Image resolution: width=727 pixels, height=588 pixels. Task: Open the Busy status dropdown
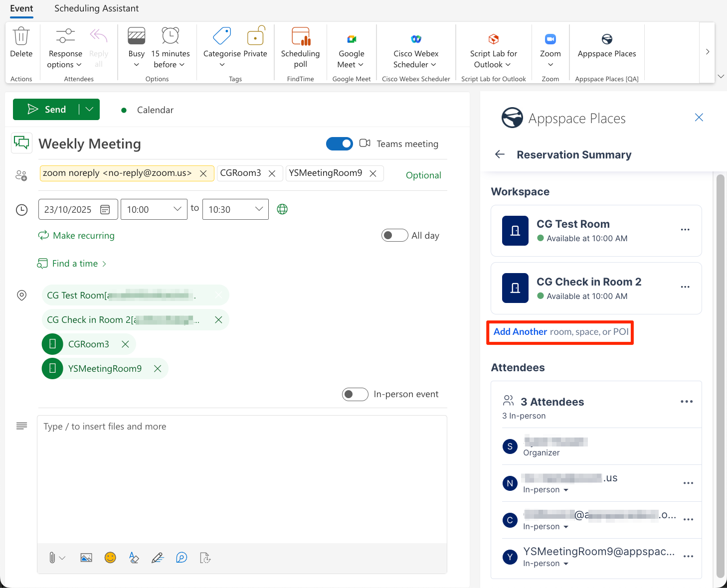pos(136,48)
